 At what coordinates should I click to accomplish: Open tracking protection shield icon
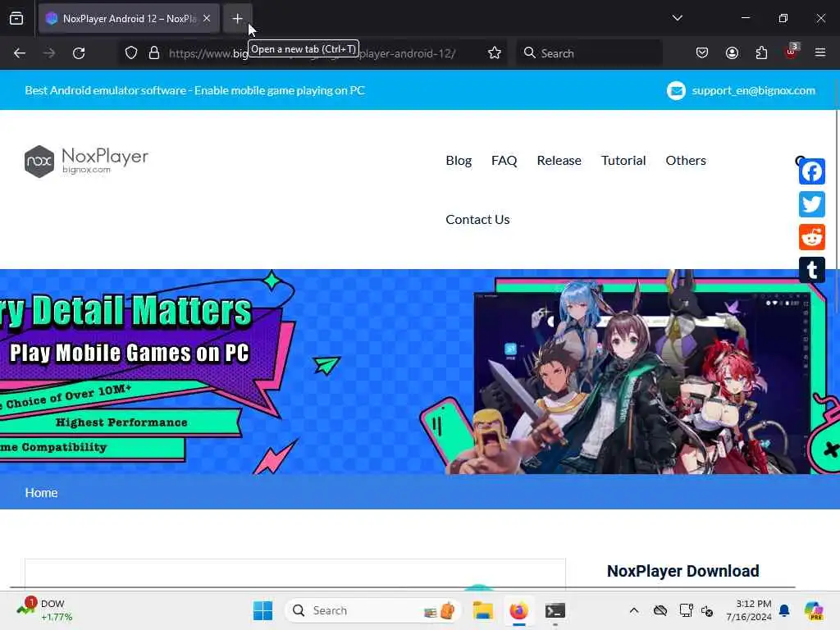tap(131, 53)
